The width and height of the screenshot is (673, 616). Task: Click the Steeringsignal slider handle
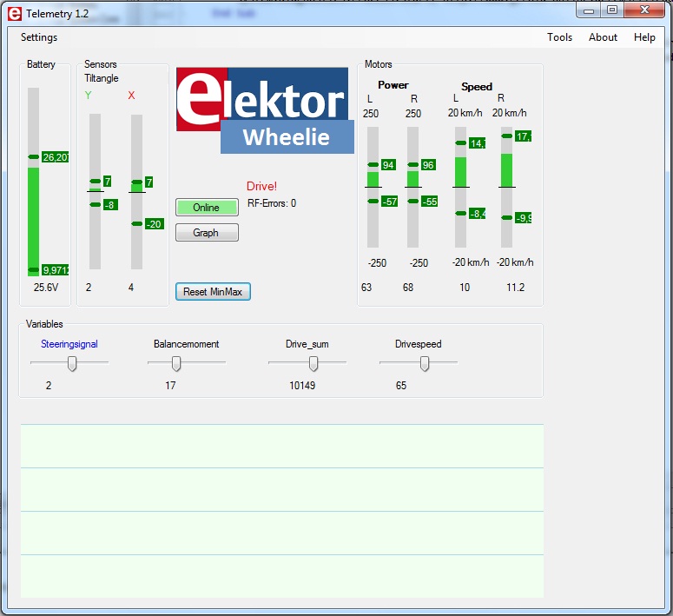[73, 363]
